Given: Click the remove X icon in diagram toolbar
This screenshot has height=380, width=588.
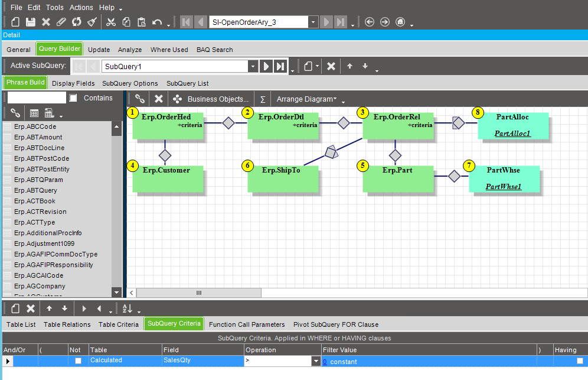Looking at the screenshot, I should click(159, 99).
